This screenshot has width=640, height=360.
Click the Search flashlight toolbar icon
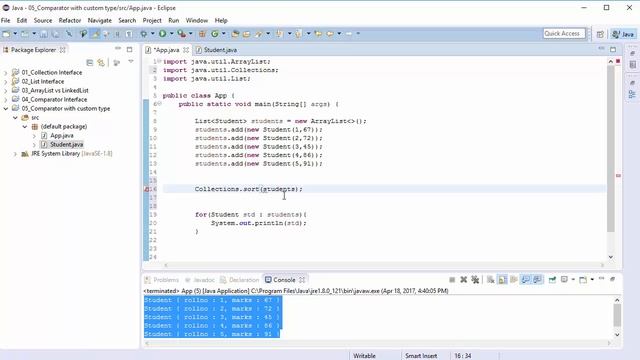click(x=259, y=34)
